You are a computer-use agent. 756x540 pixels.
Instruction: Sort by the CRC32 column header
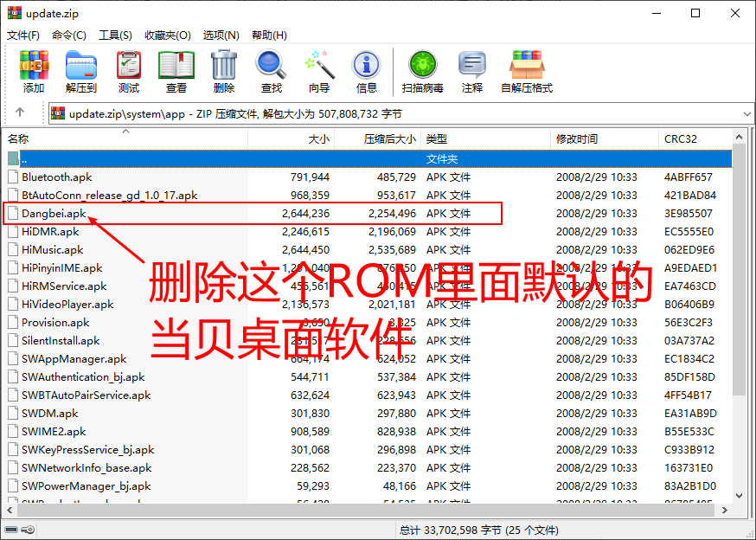695,139
